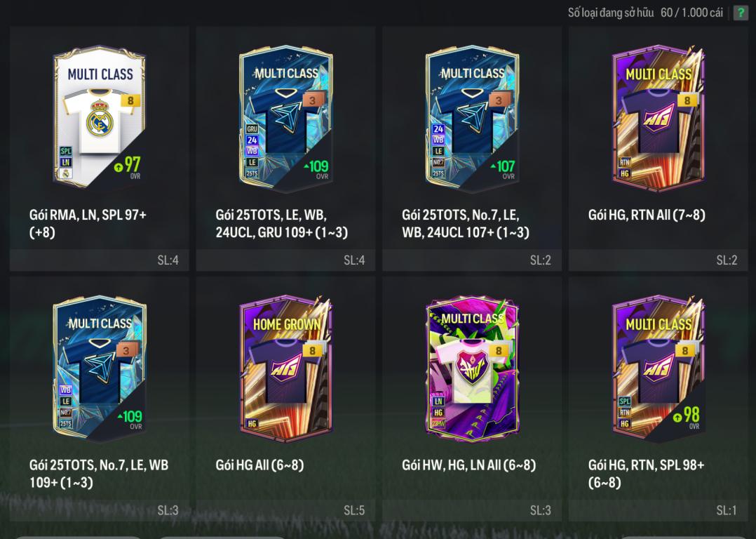This screenshot has height=539, width=756.
Task: Click 'Gói HG All (6~8)' title text
Action: (x=259, y=465)
